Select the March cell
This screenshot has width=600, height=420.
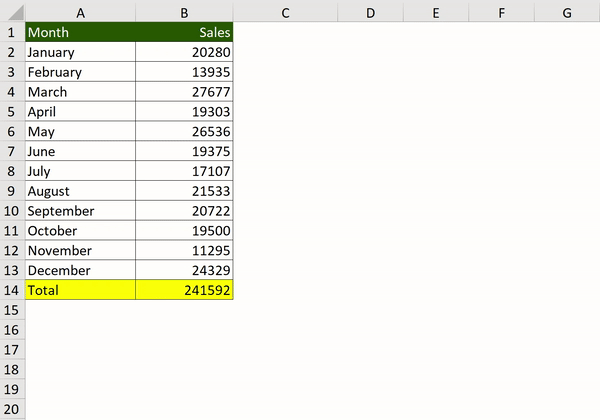[x=80, y=92]
